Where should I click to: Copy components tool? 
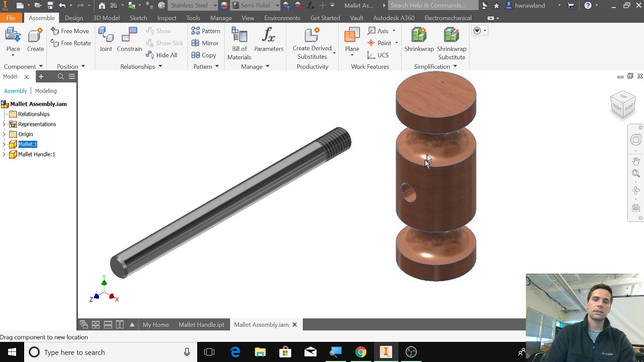click(x=204, y=55)
